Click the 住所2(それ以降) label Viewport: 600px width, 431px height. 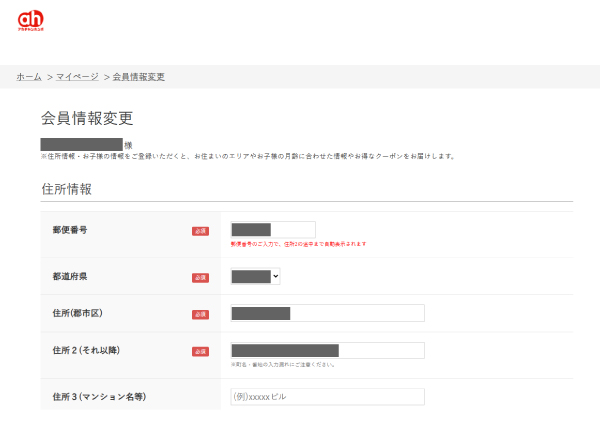pos(86,350)
